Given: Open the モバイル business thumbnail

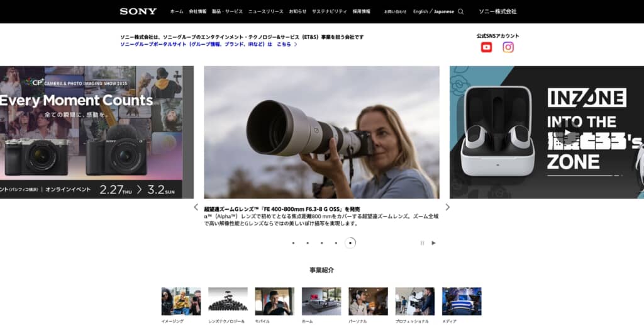Looking at the screenshot, I should click(274, 301).
